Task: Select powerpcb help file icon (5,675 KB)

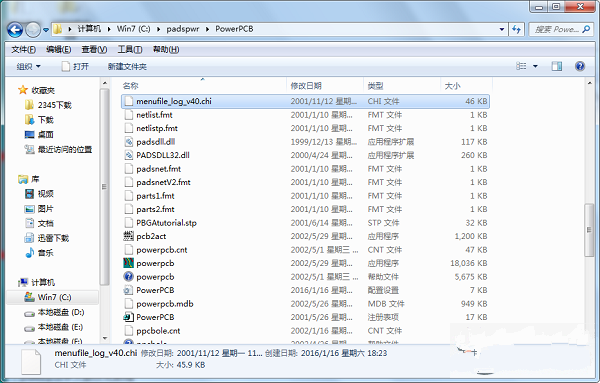Action: [x=129, y=277]
